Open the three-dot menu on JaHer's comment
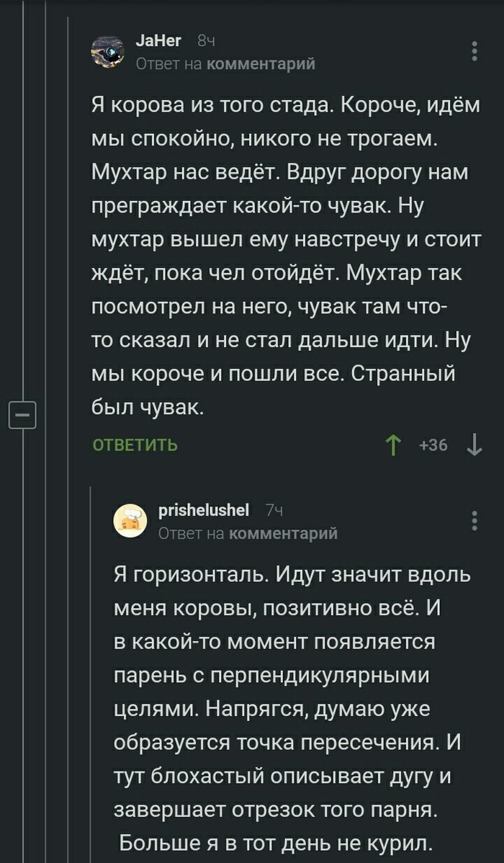Image resolution: width=504 pixels, height=863 pixels. click(474, 53)
